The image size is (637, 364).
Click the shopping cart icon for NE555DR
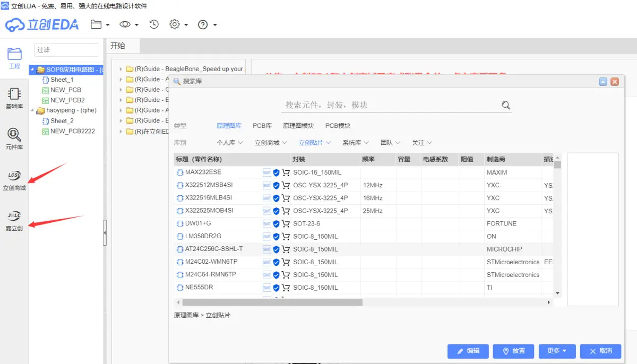point(286,288)
